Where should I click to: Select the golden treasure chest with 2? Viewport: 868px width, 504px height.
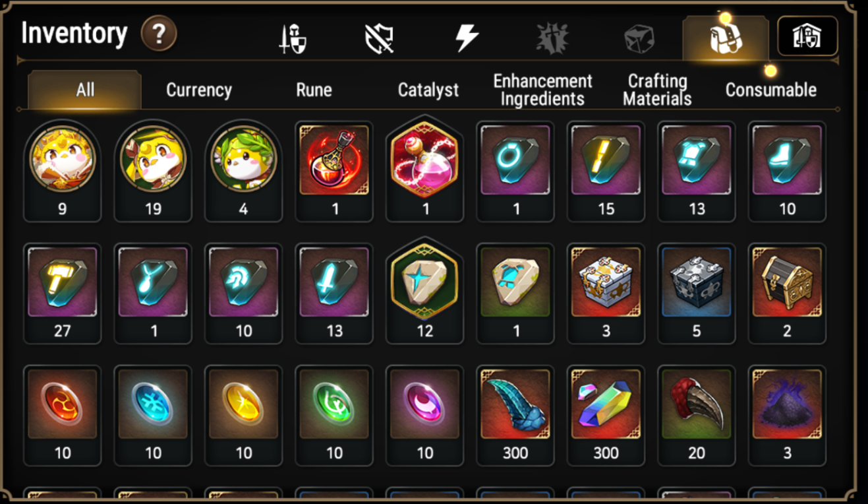(x=787, y=294)
